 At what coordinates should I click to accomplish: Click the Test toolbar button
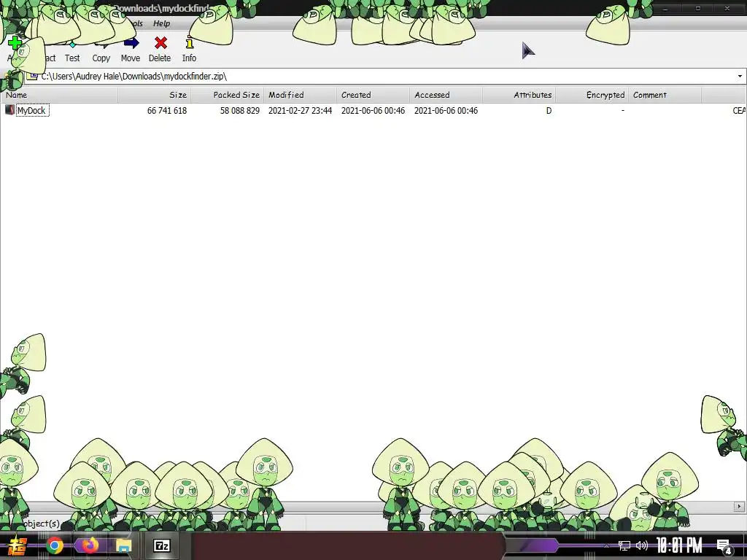[x=72, y=52]
